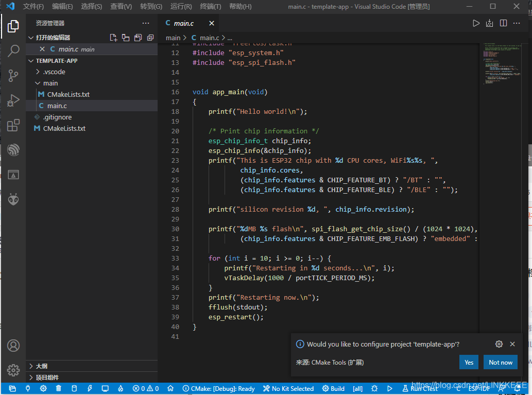Click the home icon in the status bar

tap(170, 388)
